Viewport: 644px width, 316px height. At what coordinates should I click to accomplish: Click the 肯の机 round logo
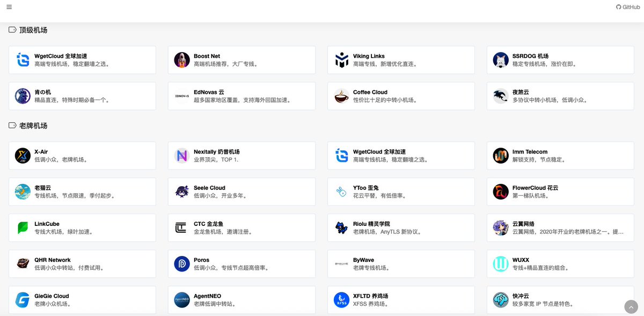[x=23, y=96]
